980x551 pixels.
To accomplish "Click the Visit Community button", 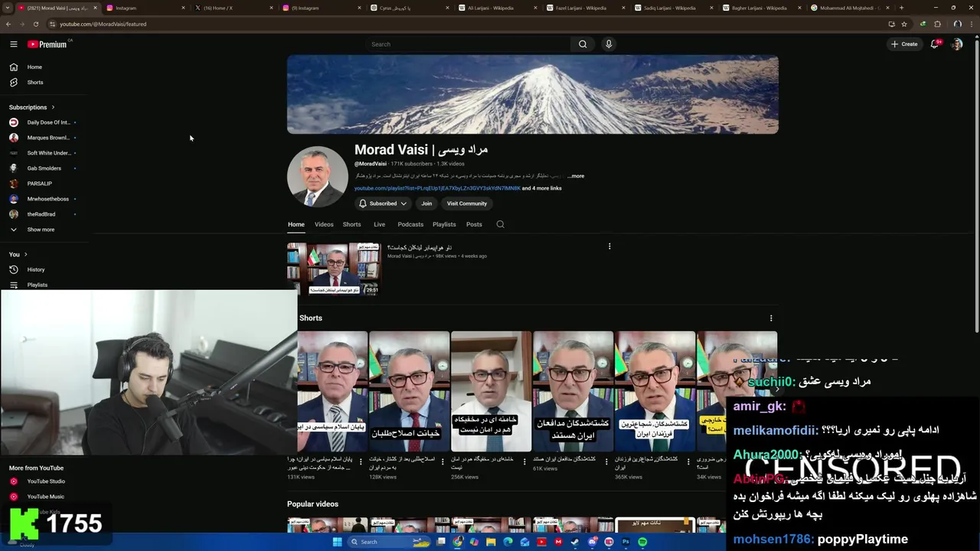I will pos(467,204).
